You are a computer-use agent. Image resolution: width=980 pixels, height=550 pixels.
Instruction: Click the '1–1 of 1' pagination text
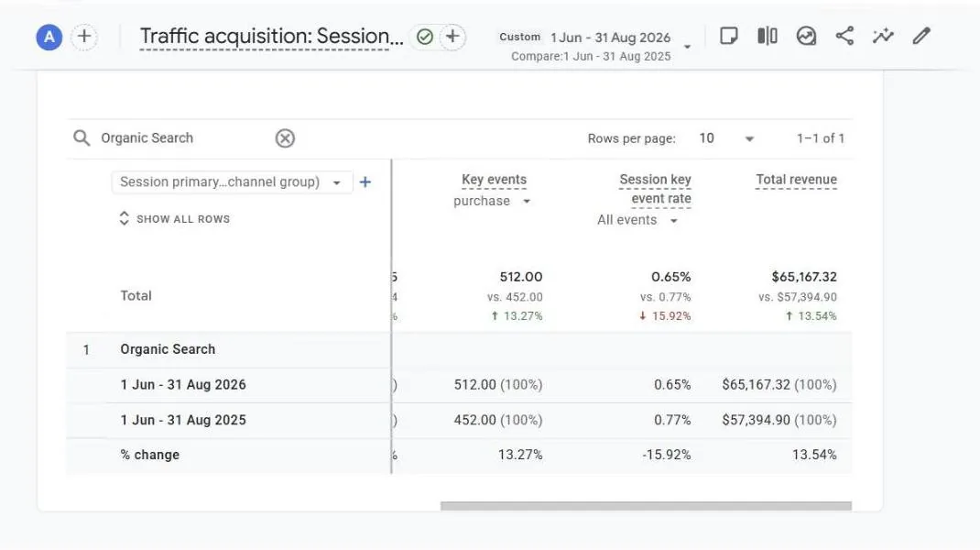[x=820, y=138]
